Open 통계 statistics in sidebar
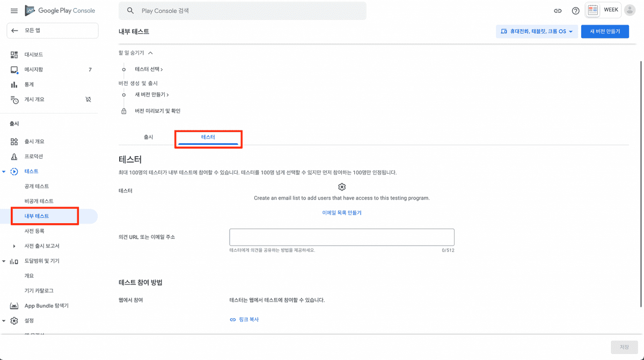 [x=29, y=85]
